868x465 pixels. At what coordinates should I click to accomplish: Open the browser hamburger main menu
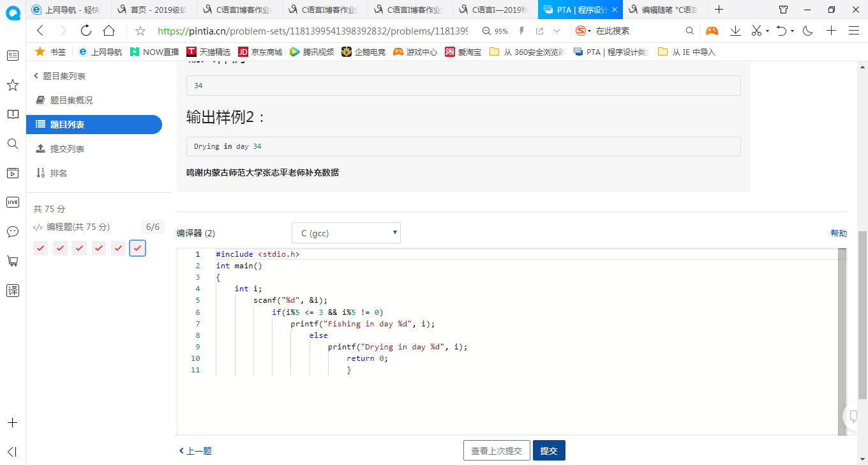pyautogui.click(x=854, y=31)
